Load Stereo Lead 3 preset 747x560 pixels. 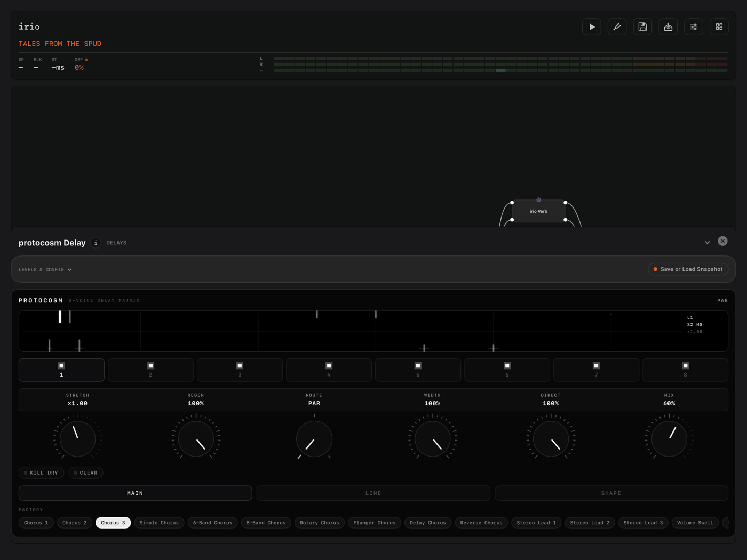[643, 523]
